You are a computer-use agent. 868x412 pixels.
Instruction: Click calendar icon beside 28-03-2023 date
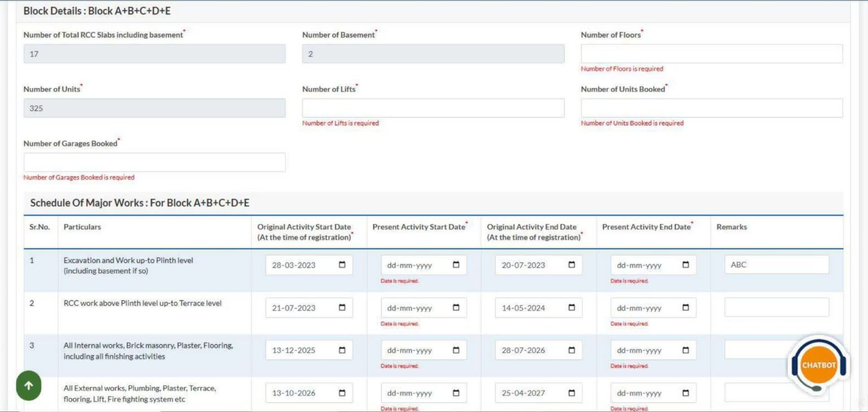pos(342,264)
